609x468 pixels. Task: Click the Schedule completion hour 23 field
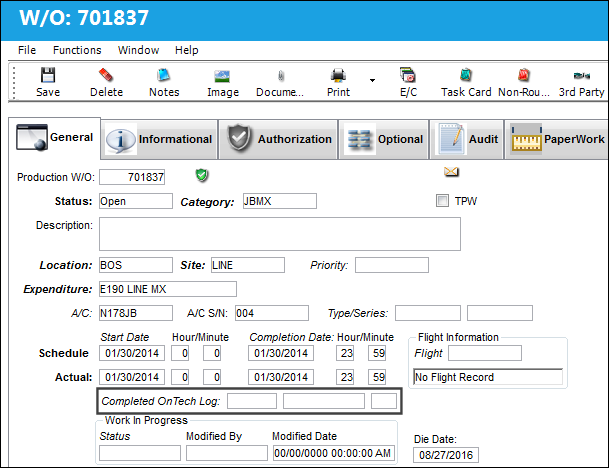point(345,353)
